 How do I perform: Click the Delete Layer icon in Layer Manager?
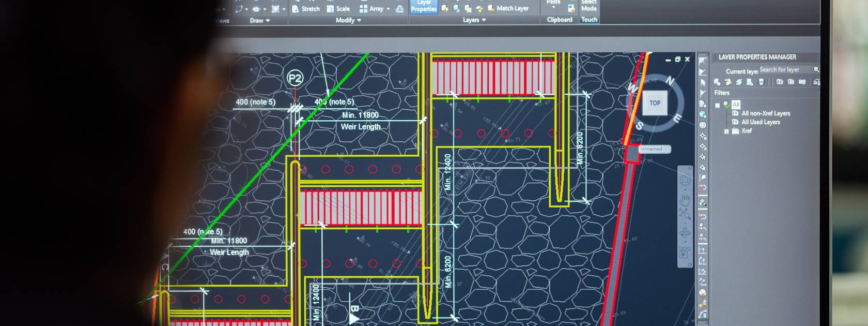click(x=739, y=82)
